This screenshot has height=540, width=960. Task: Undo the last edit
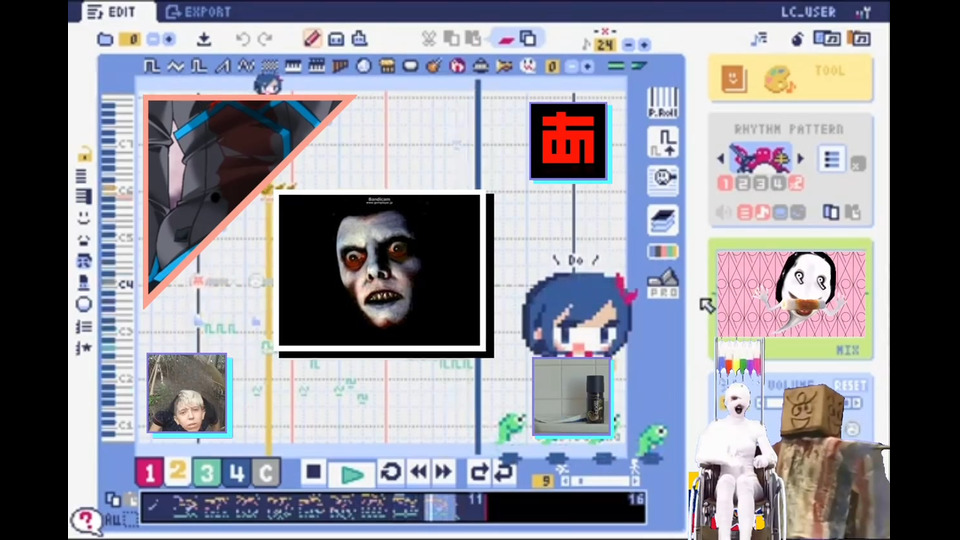click(x=242, y=39)
